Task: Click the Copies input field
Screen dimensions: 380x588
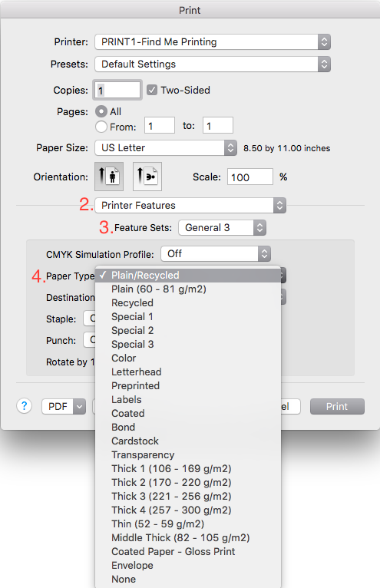Action: [x=117, y=90]
